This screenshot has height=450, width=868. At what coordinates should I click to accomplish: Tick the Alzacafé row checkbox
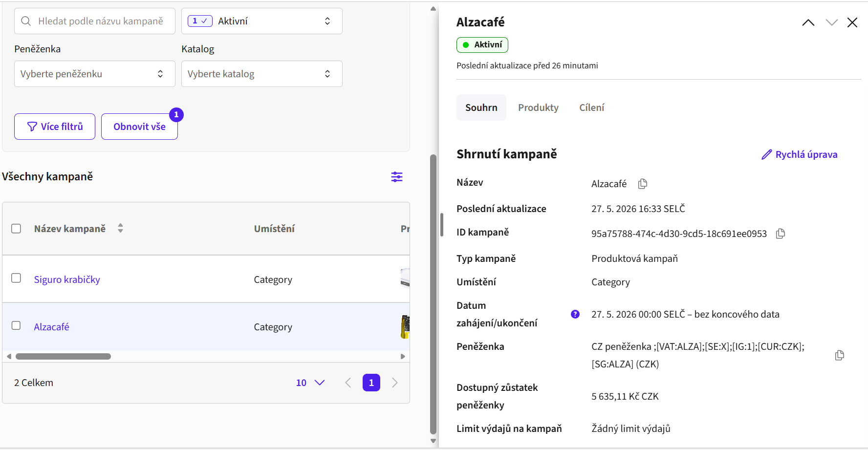pyautogui.click(x=16, y=325)
